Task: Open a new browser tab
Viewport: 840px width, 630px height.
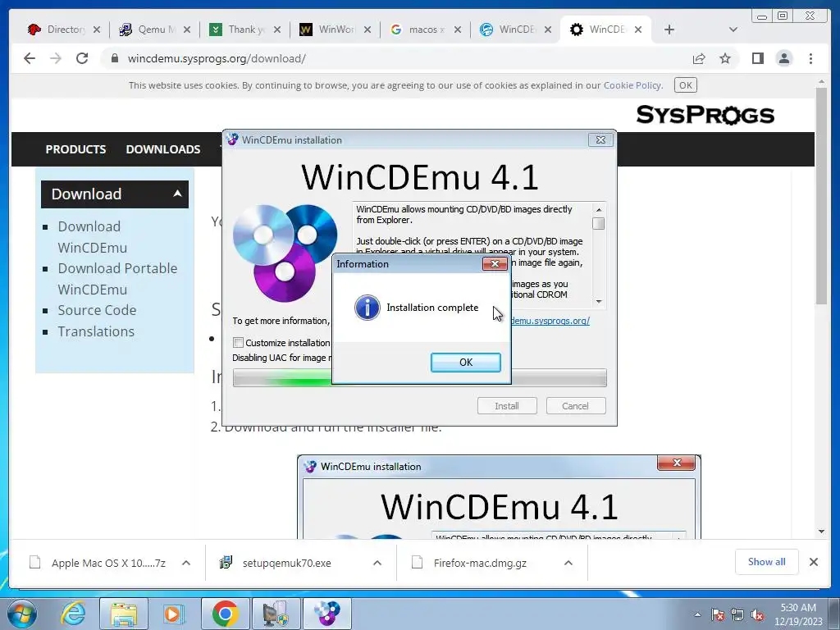Action: tap(669, 30)
